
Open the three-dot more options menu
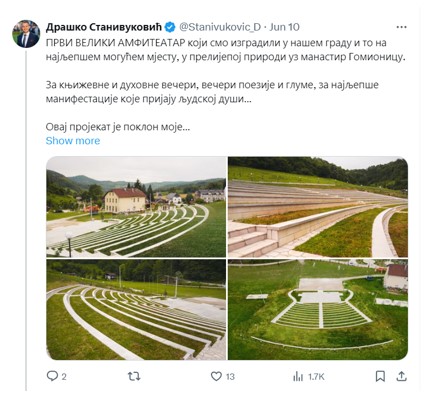coord(401,27)
